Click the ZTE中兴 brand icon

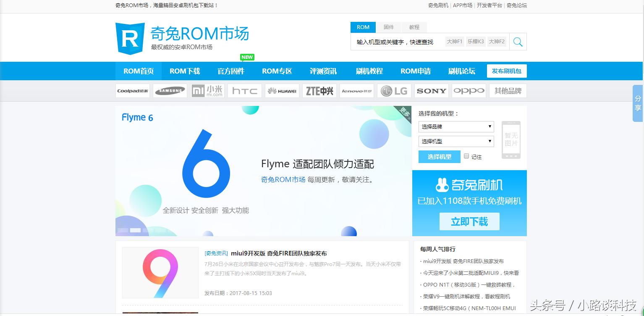(319, 90)
